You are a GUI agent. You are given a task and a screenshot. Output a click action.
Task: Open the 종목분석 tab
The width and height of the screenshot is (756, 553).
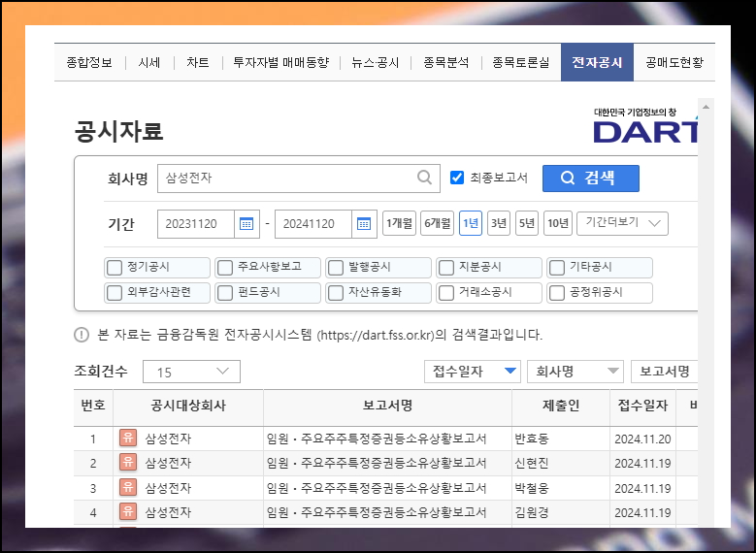(x=446, y=63)
